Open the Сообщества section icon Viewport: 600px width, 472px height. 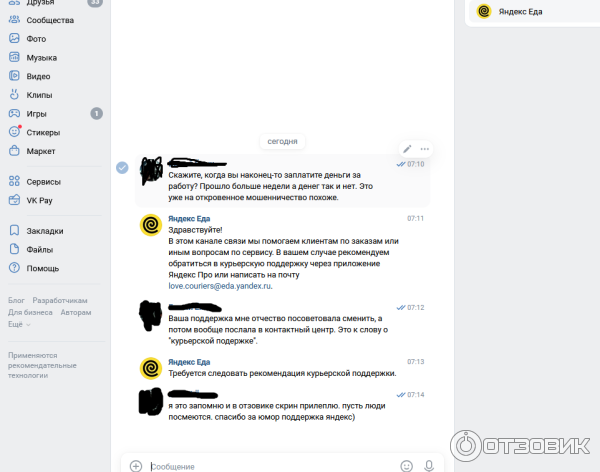tap(14, 20)
